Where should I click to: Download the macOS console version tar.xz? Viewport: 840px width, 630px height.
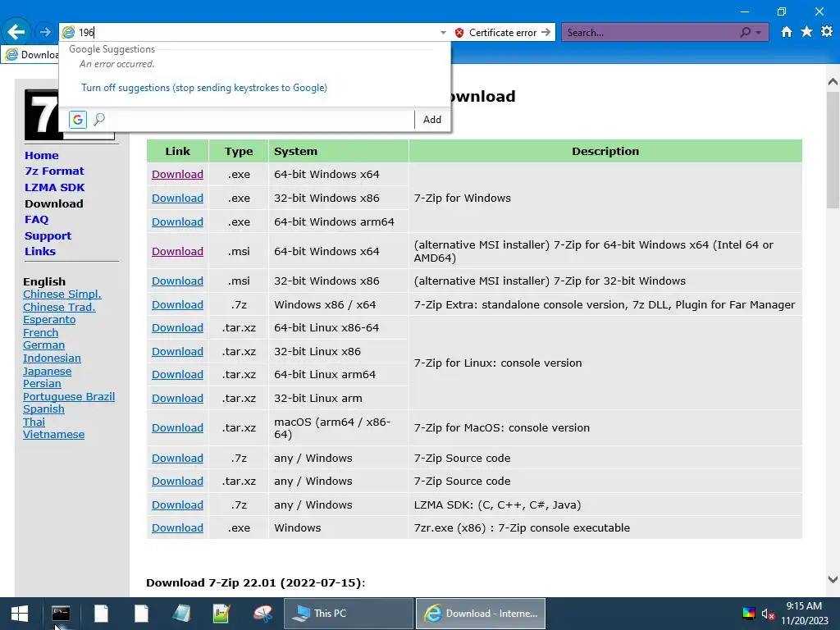[x=177, y=427]
